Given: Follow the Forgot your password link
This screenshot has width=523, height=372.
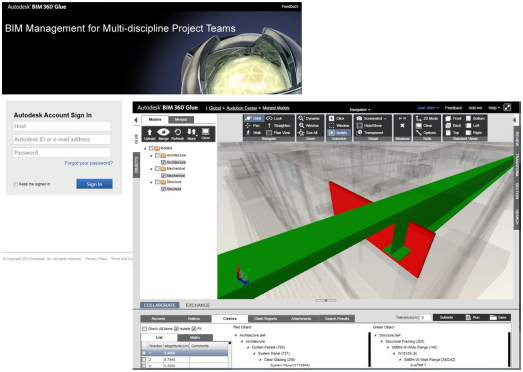Looking at the screenshot, I should click(89, 163).
